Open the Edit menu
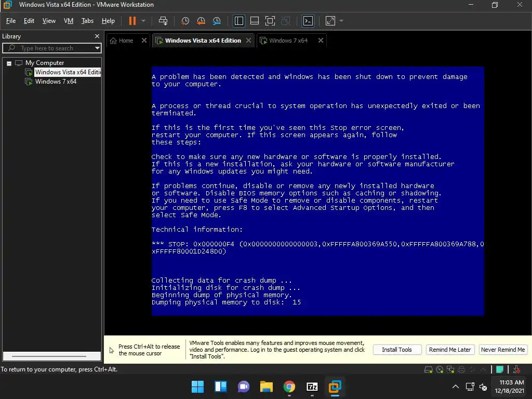532x399 pixels. [x=29, y=21]
